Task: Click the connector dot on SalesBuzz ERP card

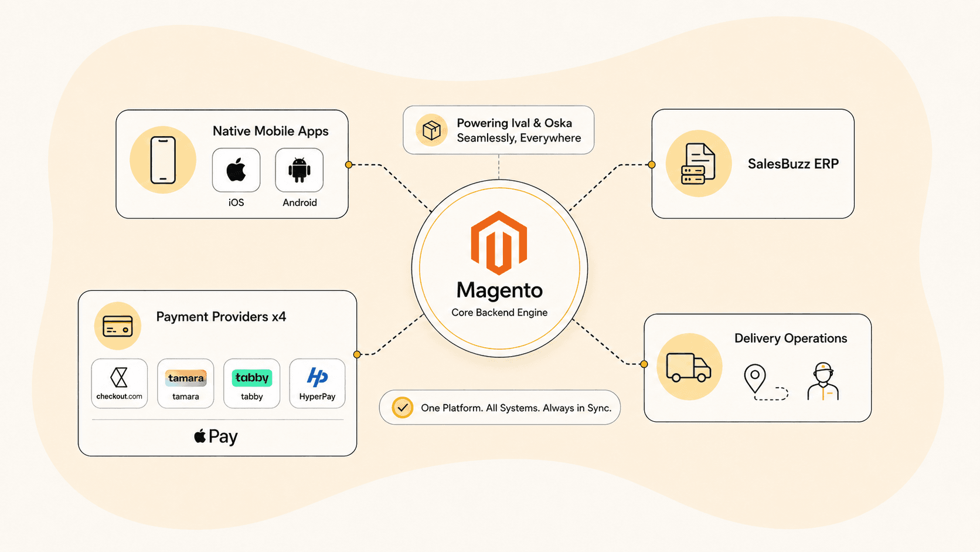Action: click(x=651, y=165)
